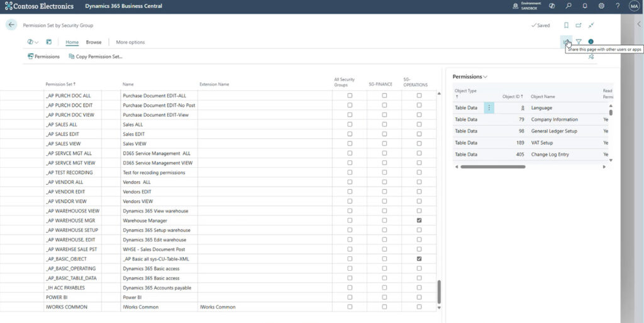The height and width of the screenshot is (323, 644).
Task: Go back with the arrow button
Action: point(11,25)
